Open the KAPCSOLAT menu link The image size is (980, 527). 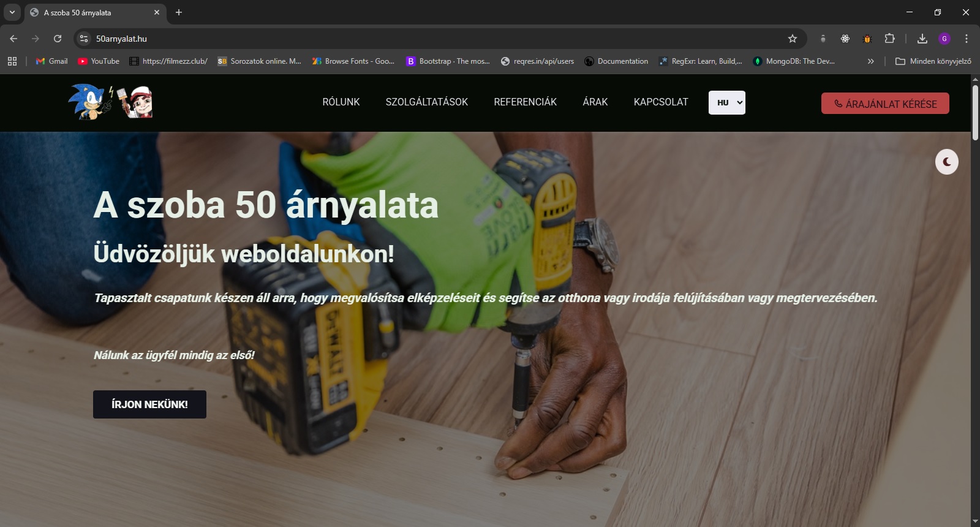tap(661, 102)
